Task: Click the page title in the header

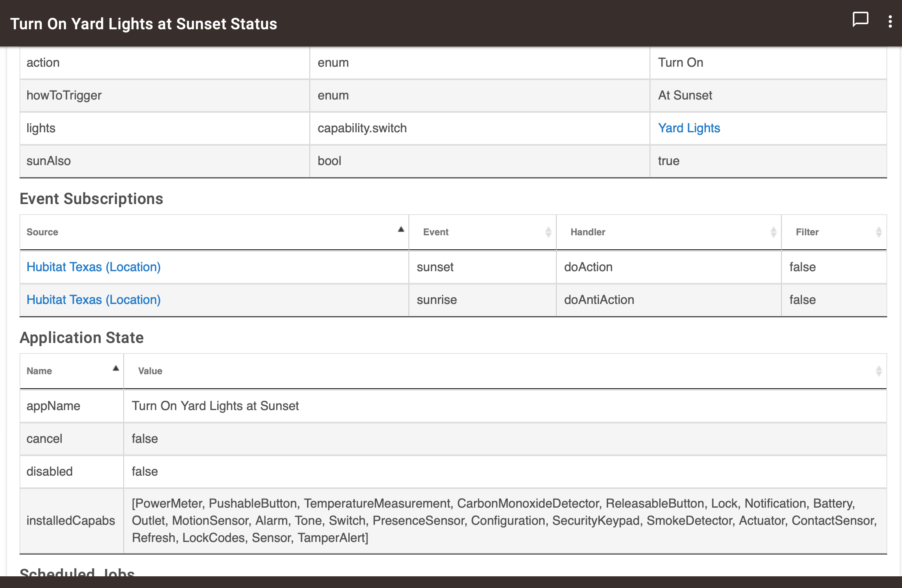Action: click(x=144, y=24)
